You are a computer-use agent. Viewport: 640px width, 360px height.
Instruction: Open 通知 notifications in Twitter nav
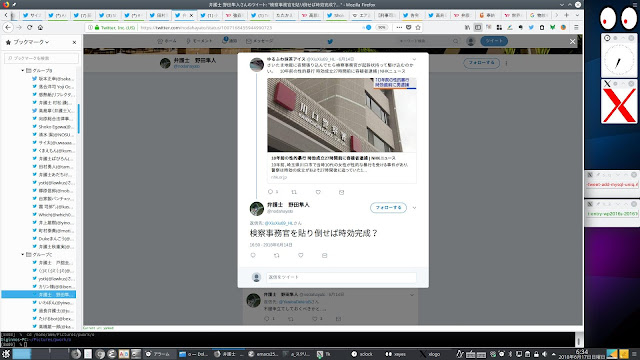pos(229,41)
